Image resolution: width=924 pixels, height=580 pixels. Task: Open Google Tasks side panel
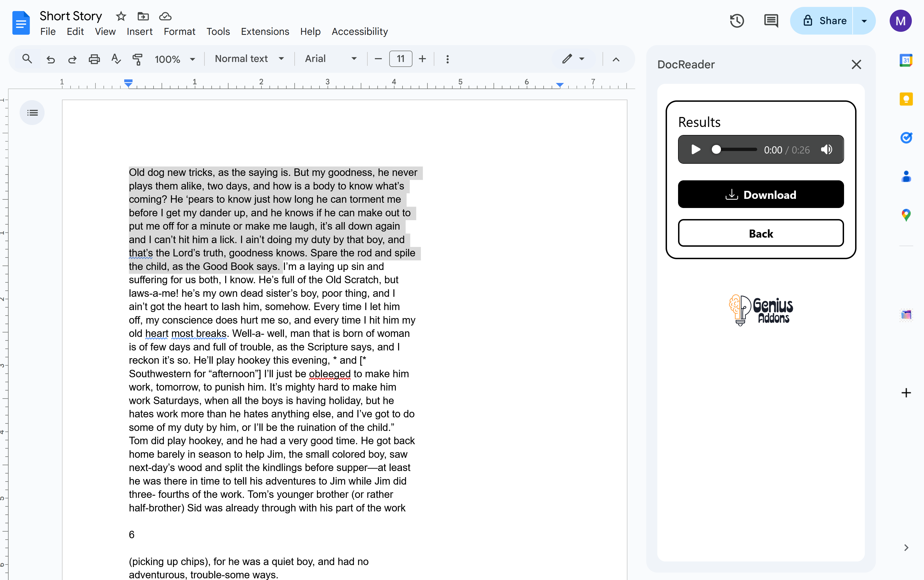(x=906, y=137)
